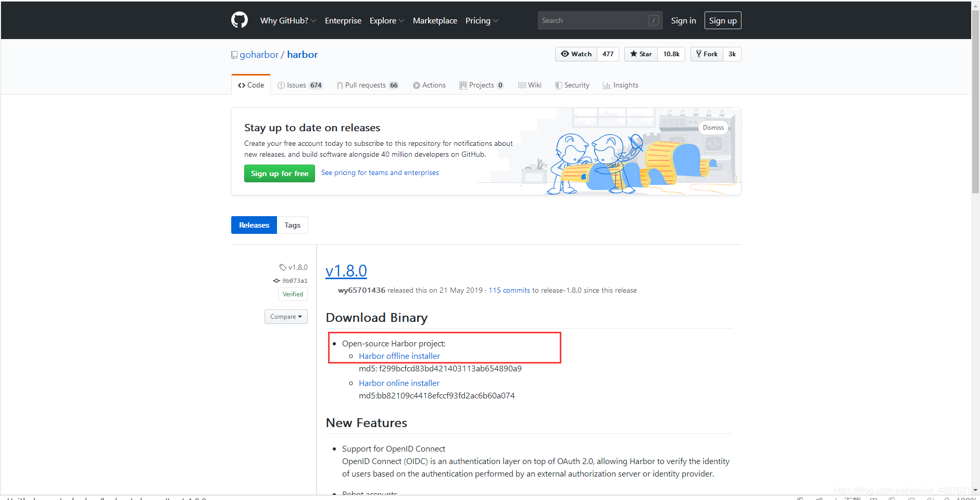Image resolution: width=980 pixels, height=500 pixels.
Task: Open the harbor repository link
Action: pyautogui.click(x=303, y=55)
